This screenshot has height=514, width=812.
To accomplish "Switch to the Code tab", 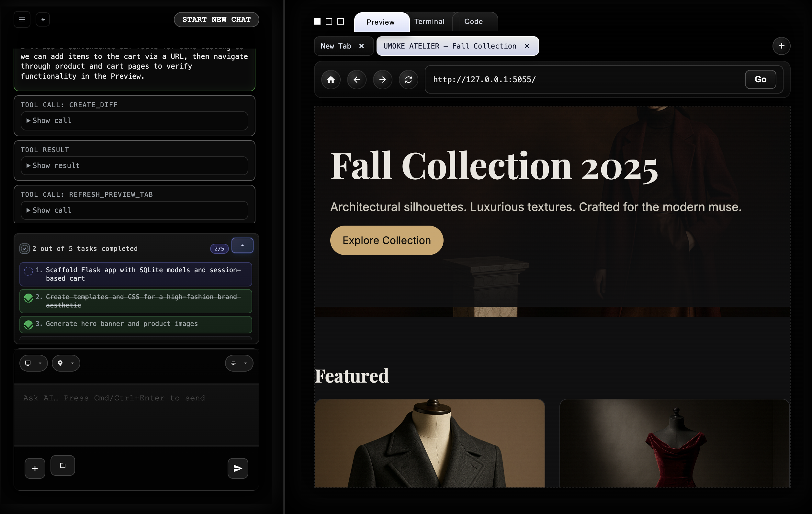I will (473, 22).
